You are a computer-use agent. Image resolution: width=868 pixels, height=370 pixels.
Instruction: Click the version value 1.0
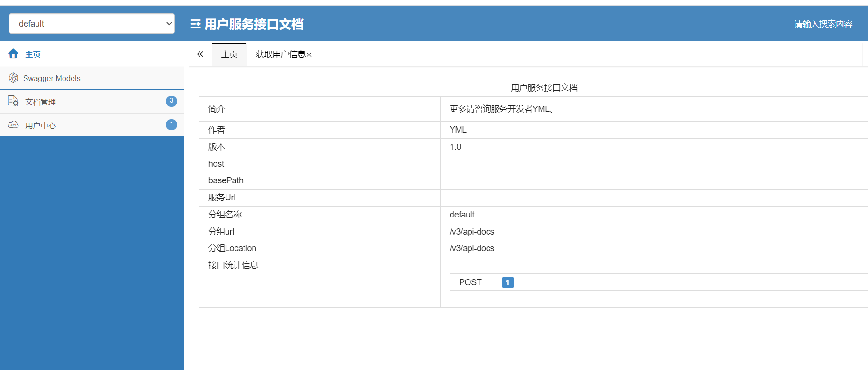click(x=455, y=147)
